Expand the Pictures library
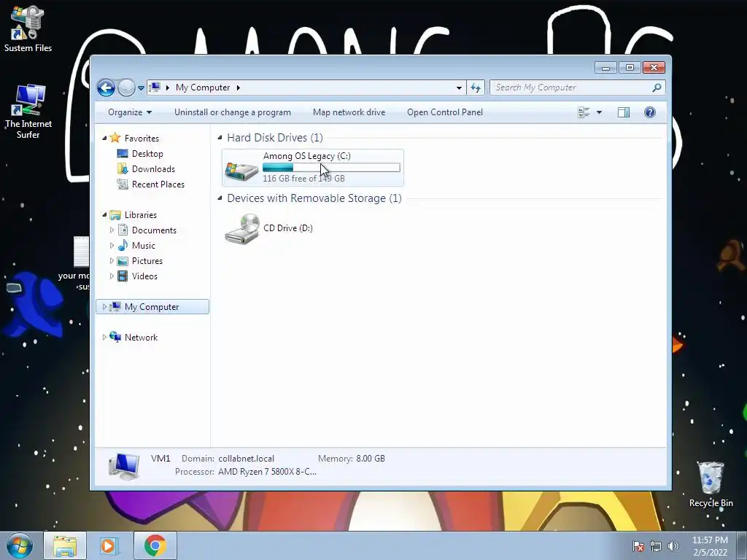The width and height of the screenshot is (747, 560). 112,261
